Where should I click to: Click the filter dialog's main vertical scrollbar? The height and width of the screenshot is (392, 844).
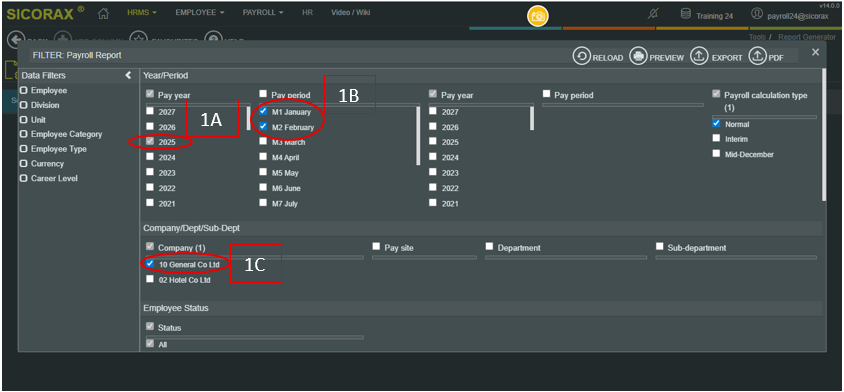pyautogui.click(x=824, y=135)
